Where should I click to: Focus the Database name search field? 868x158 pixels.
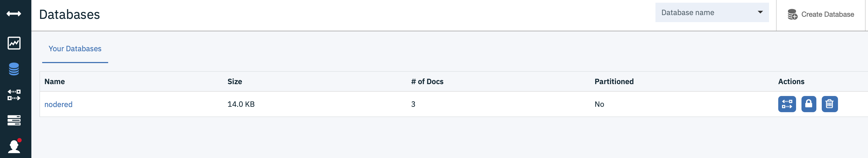pos(712,12)
